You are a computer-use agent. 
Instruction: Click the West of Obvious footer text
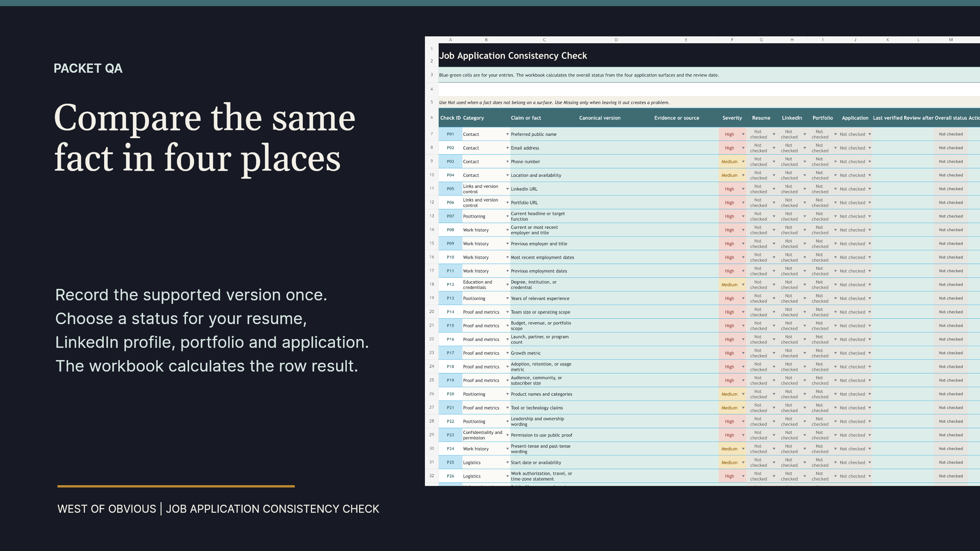[x=218, y=509]
